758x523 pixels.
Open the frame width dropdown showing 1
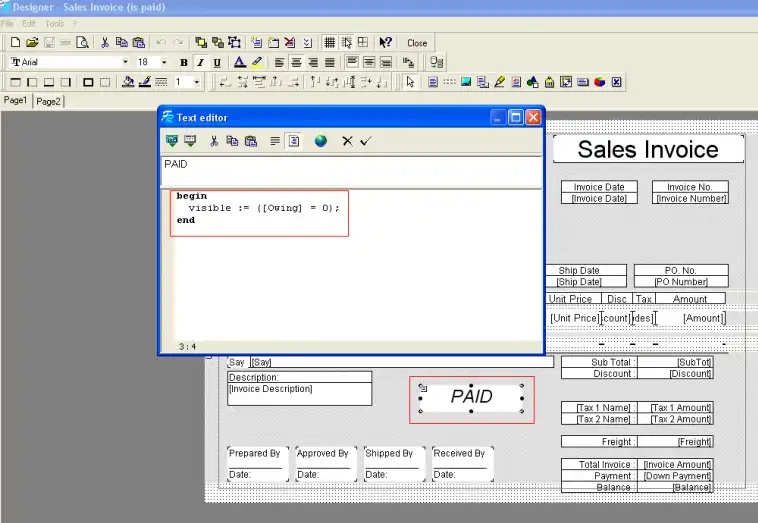click(196, 82)
